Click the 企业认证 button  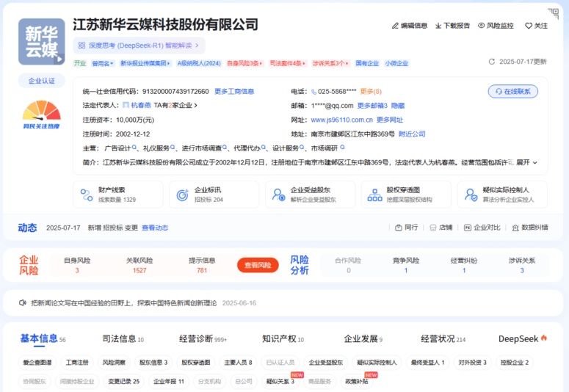(42, 81)
